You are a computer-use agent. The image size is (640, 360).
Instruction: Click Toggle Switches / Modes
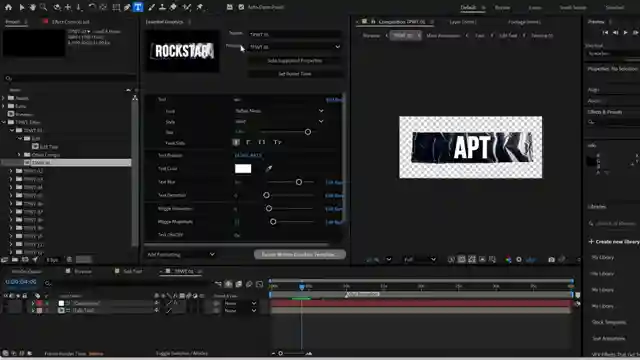[182, 353]
